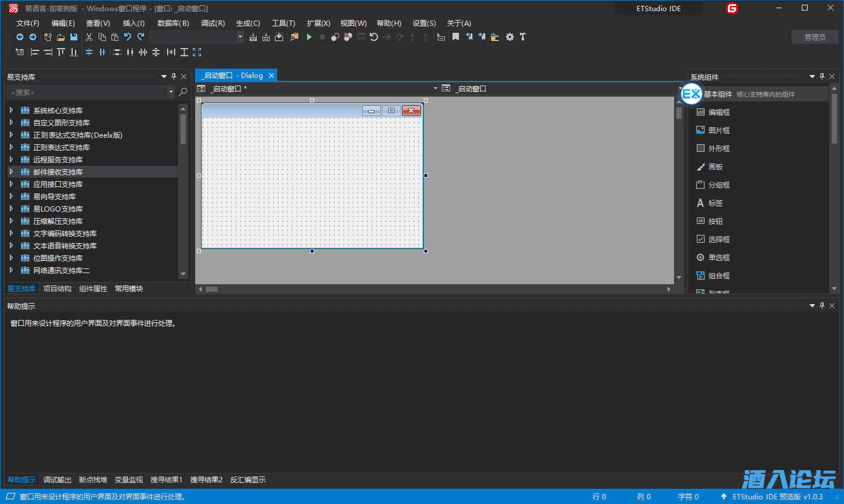Select the 选择框 checkbox component
844x504 pixels.
[x=700, y=239]
